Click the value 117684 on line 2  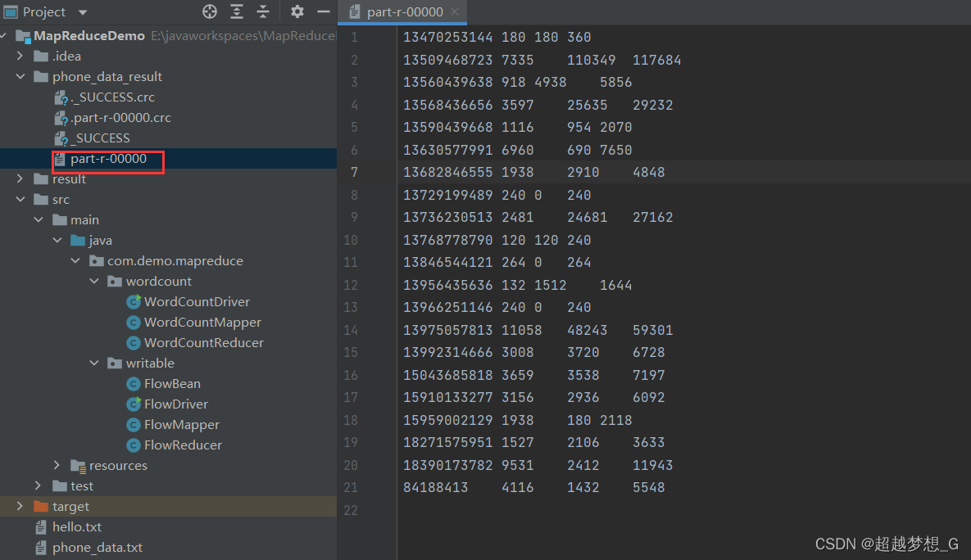click(x=656, y=60)
